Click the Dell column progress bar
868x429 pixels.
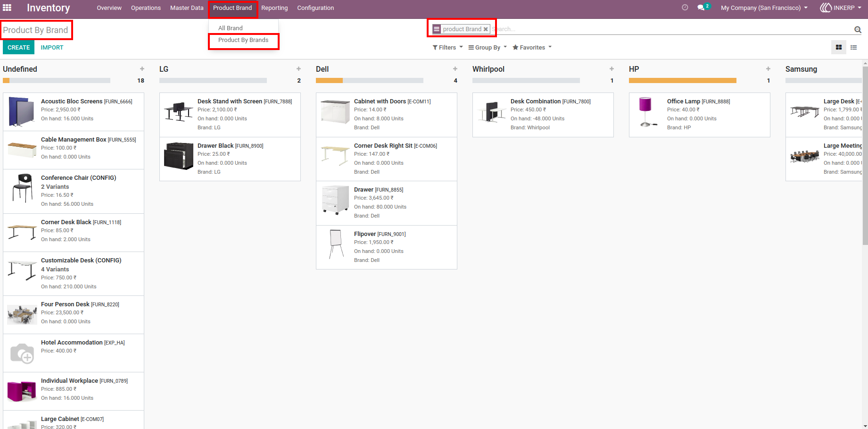[x=370, y=81]
